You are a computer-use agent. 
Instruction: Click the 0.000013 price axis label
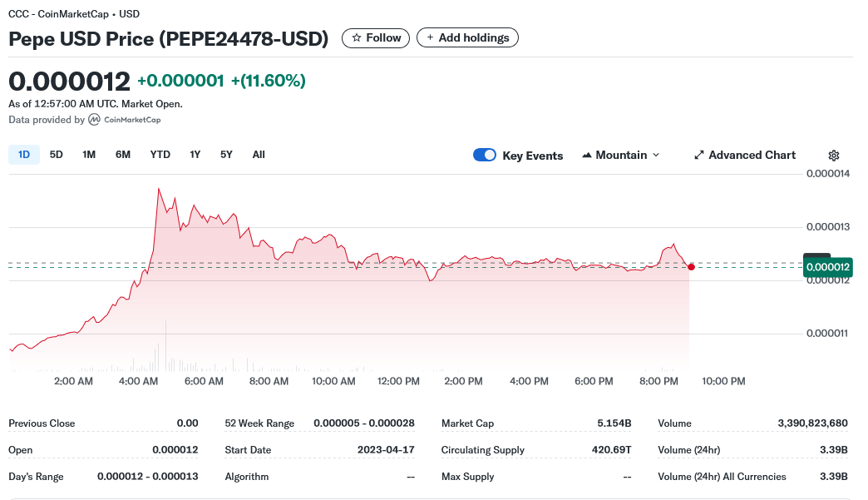coord(827,226)
